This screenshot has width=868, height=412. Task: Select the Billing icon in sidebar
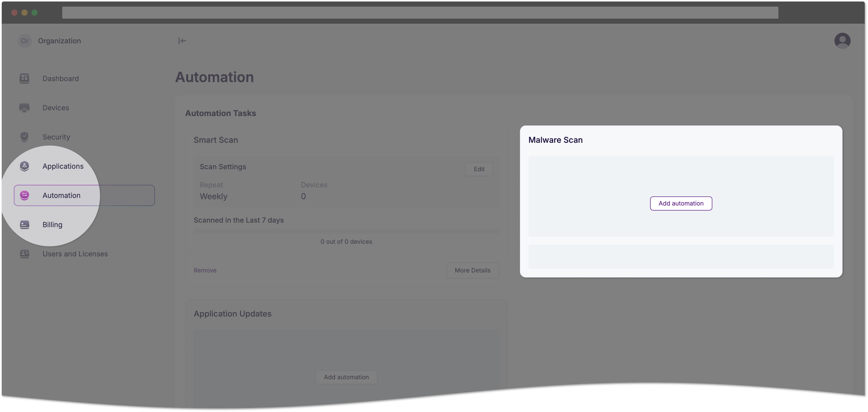tap(24, 224)
